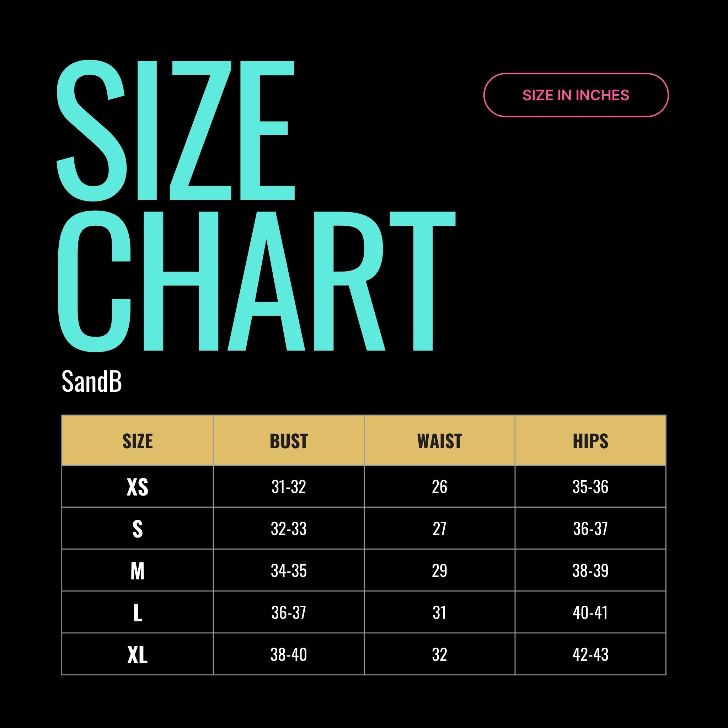Click waist value 26 for XS
Image resolution: width=728 pixels, height=728 pixels.
click(439, 487)
